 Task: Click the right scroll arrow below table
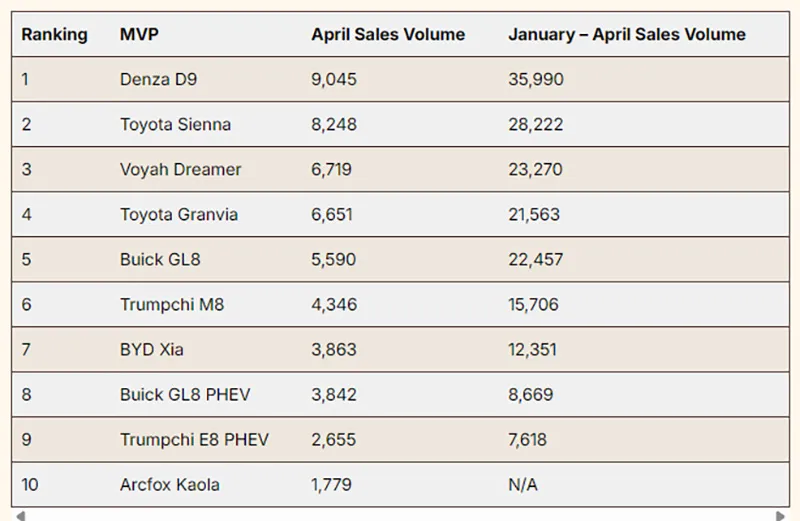pos(781,515)
